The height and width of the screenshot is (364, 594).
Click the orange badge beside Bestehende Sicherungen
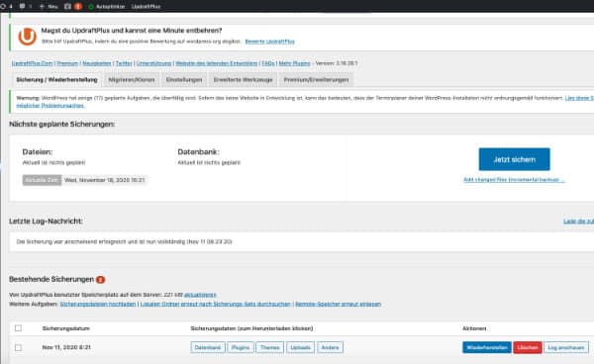coord(100,280)
